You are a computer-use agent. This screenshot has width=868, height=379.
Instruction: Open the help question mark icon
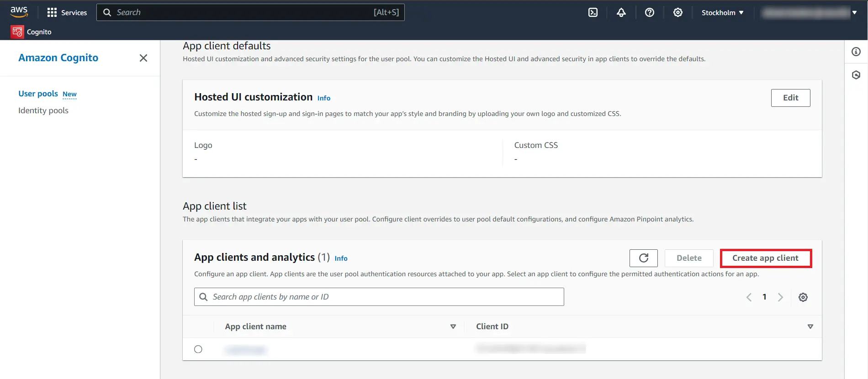coord(650,12)
